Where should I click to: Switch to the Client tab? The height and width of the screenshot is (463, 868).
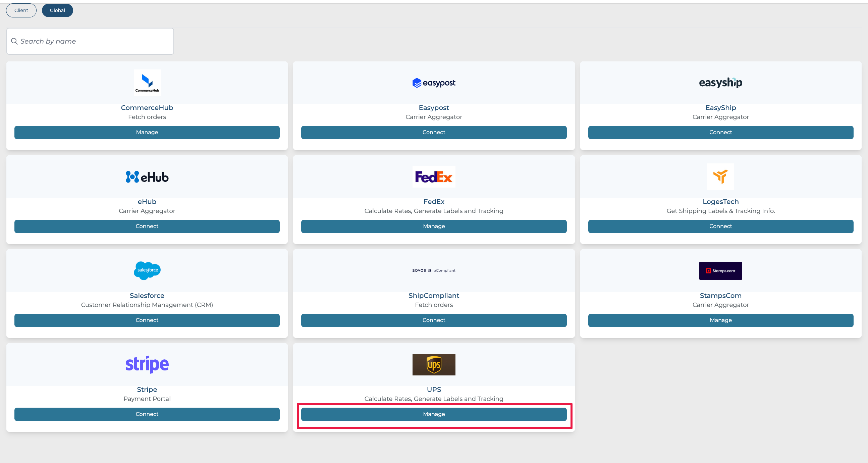tap(21, 10)
